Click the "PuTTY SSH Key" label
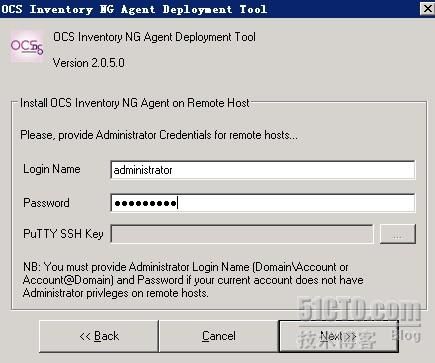The image size is (435, 363). pyautogui.click(x=63, y=234)
